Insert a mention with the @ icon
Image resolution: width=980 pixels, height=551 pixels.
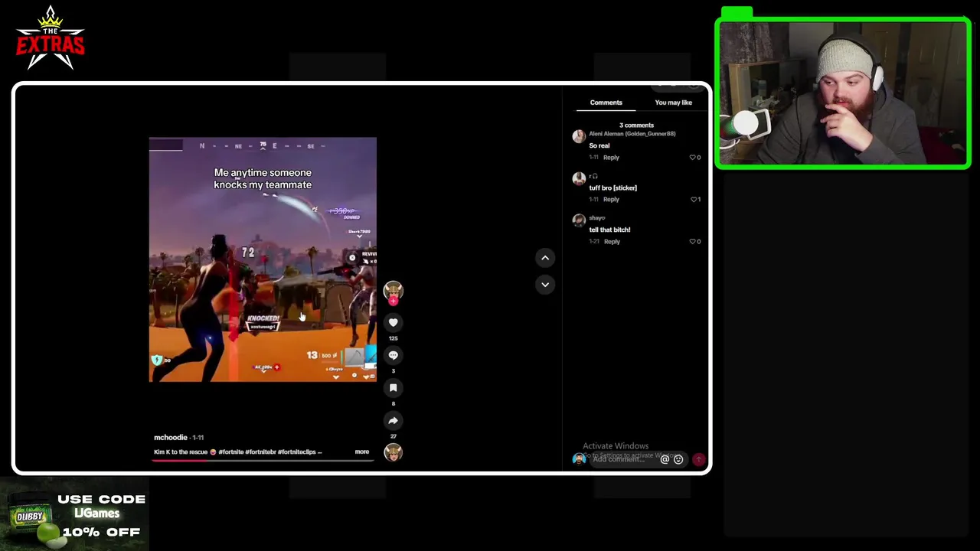pyautogui.click(x=665, y=459)
